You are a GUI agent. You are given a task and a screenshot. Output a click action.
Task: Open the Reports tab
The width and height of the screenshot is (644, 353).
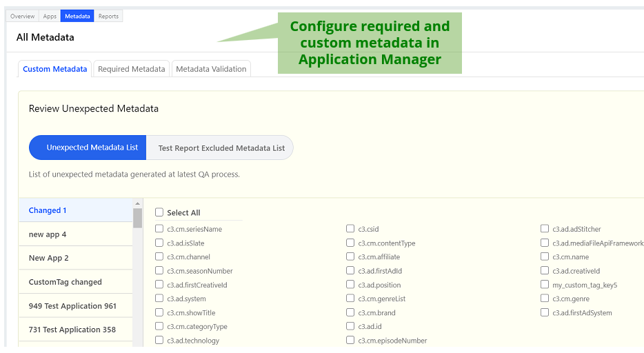click(x=108, y=16)
